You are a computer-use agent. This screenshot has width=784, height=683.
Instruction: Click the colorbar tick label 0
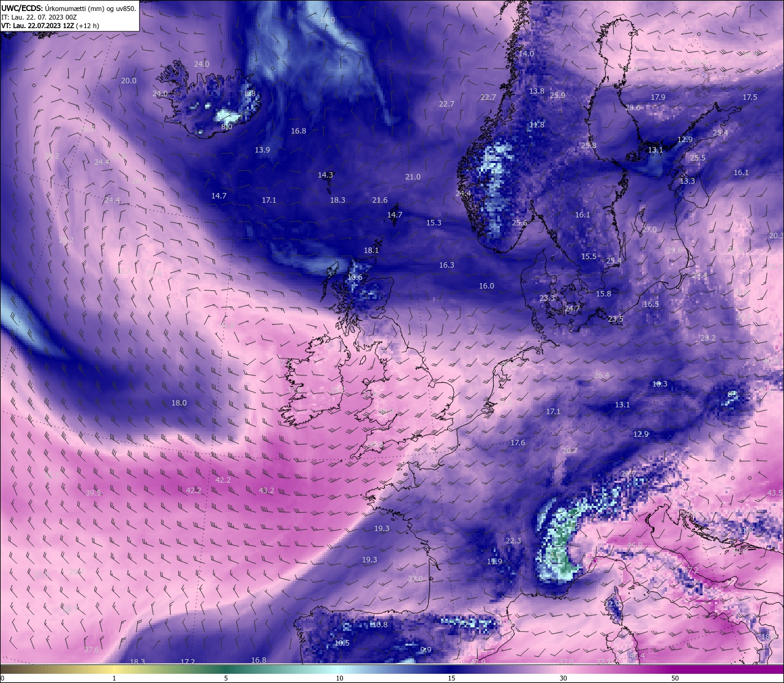(x=2, y=678)
